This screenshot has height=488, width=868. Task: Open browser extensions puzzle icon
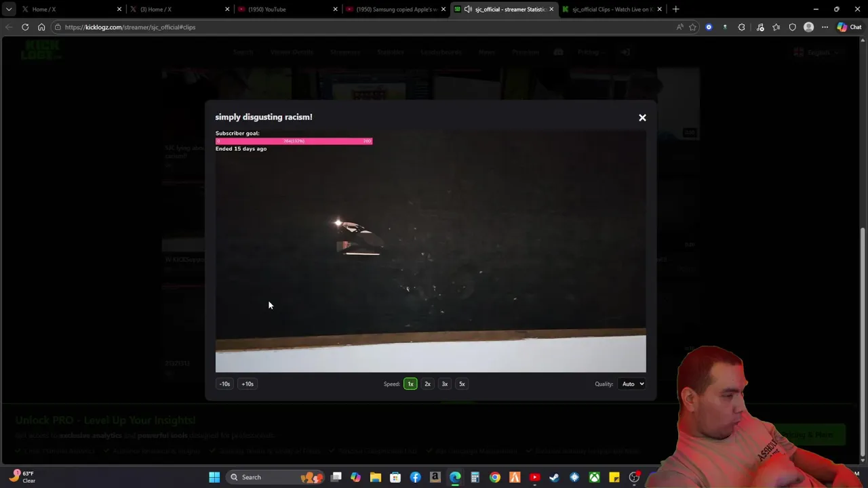coord(741,27)
